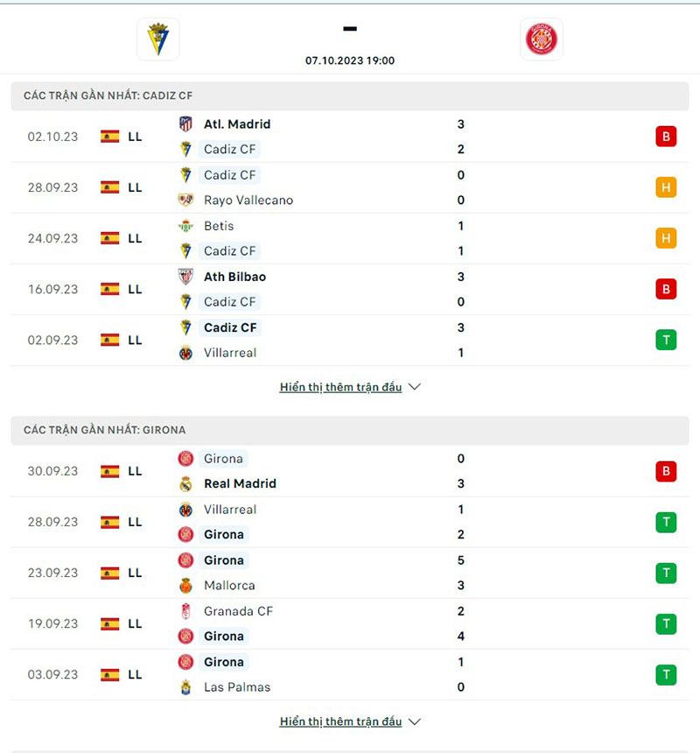The width and height of the screenshot is (700, 753).
Task: Click the Girona club logo at top right
Action: (541, 39)
